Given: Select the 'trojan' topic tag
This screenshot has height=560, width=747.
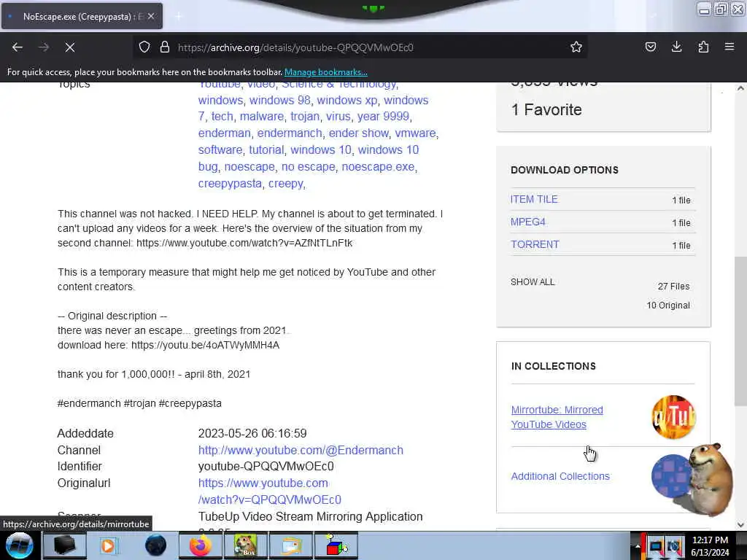Looking at the screenshot, I should click(x=305, y=117).
